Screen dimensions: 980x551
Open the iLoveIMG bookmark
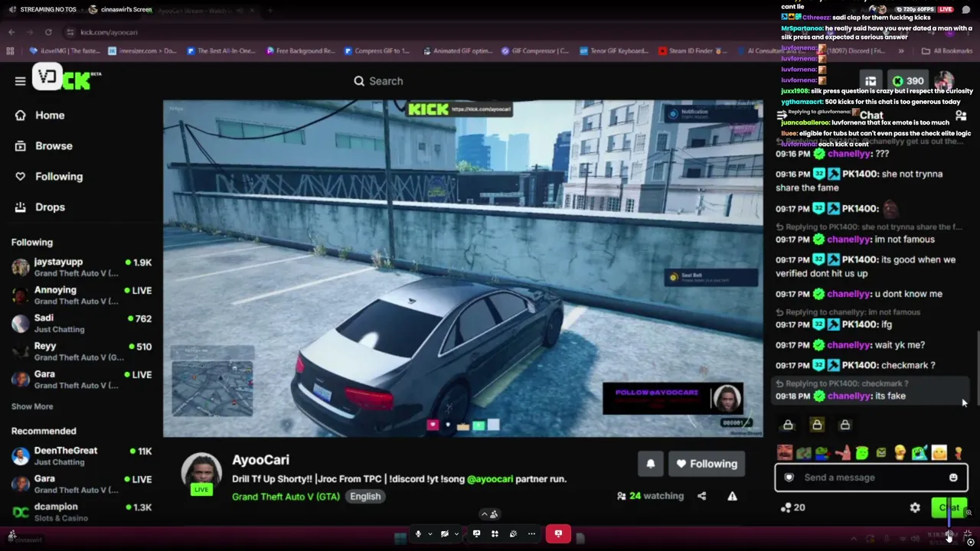click(64, 51)
